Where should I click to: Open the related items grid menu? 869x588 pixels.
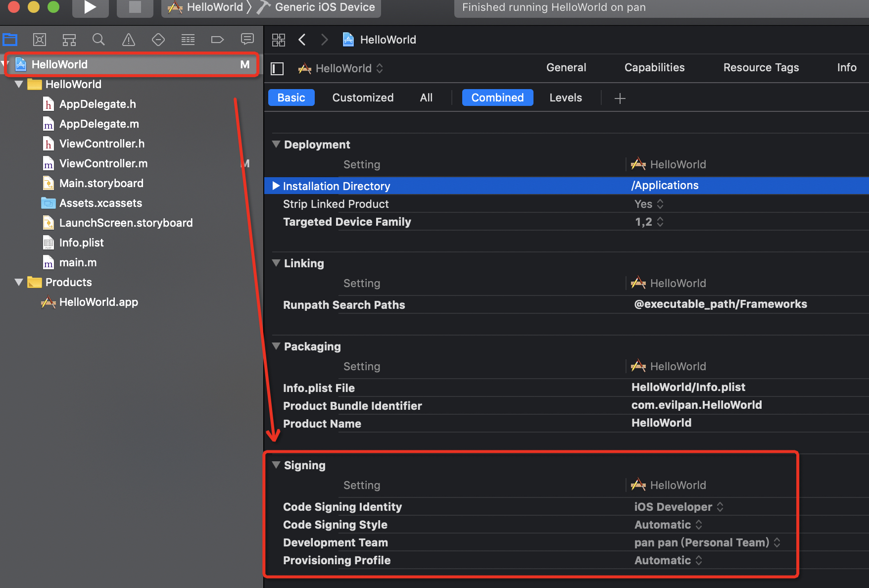pos(279,40)
